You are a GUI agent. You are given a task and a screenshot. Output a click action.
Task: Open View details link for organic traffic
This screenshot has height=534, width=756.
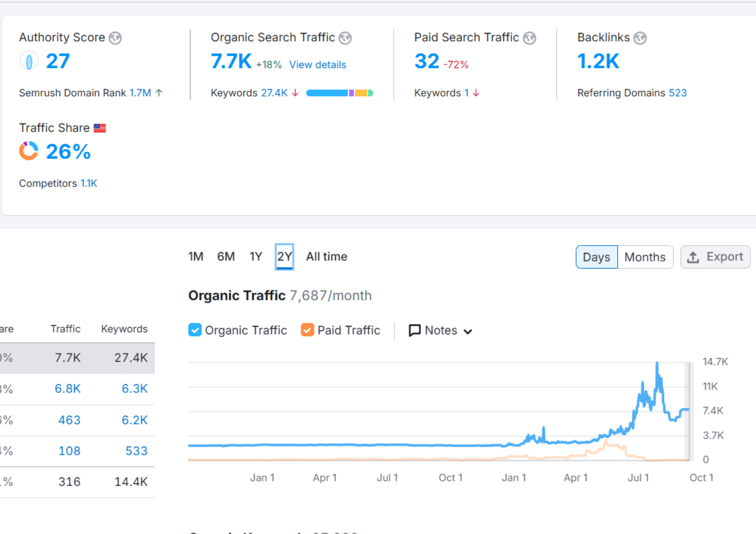click(318, 65)
